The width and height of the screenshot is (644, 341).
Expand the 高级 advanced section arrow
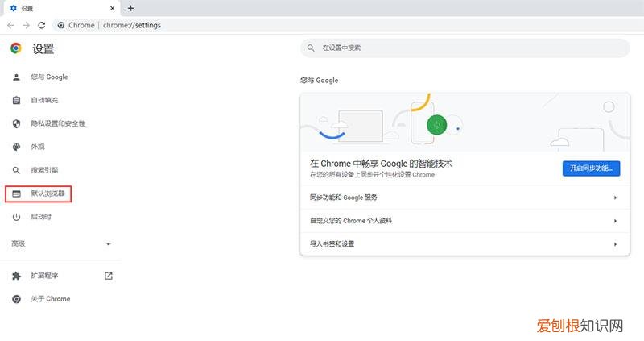tap(109, 244)
